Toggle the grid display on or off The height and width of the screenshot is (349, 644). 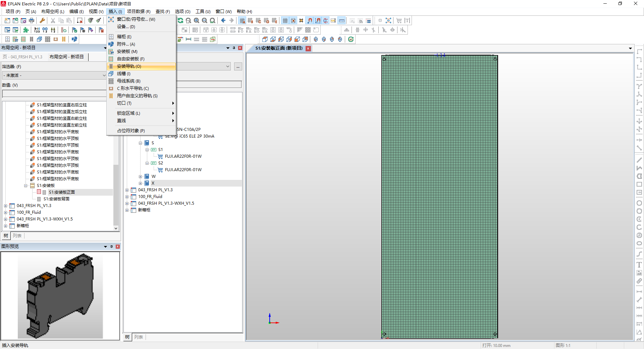coord(285,20)
